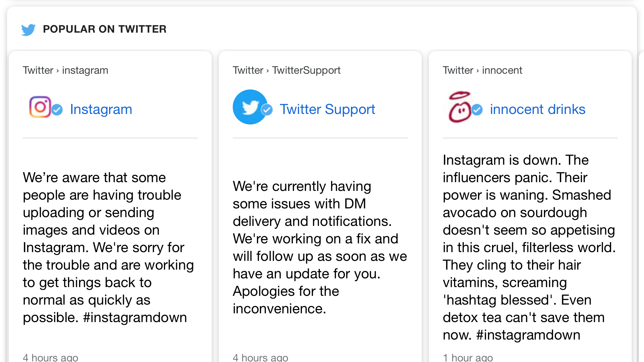Click the innocent tweet's 1 hour ago timestamp

point(468,357)
